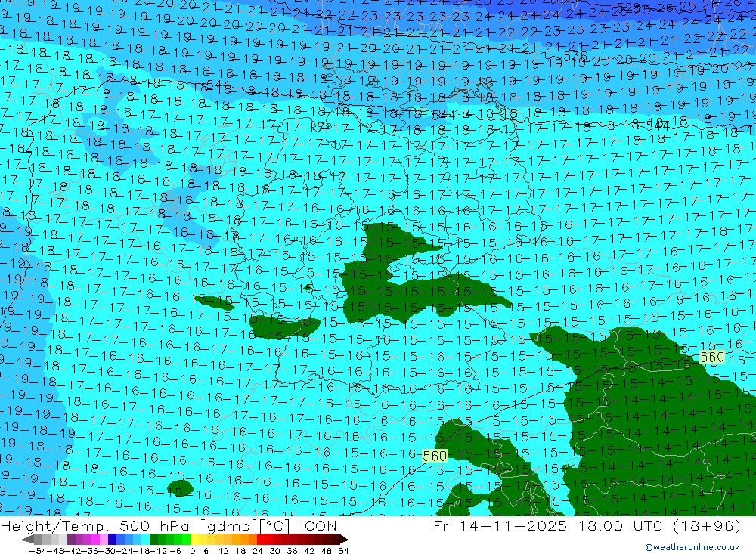Click the 536 contour height label
This screenshot has width=756, height=554.
pyautogui.click(x=575, y=57)
